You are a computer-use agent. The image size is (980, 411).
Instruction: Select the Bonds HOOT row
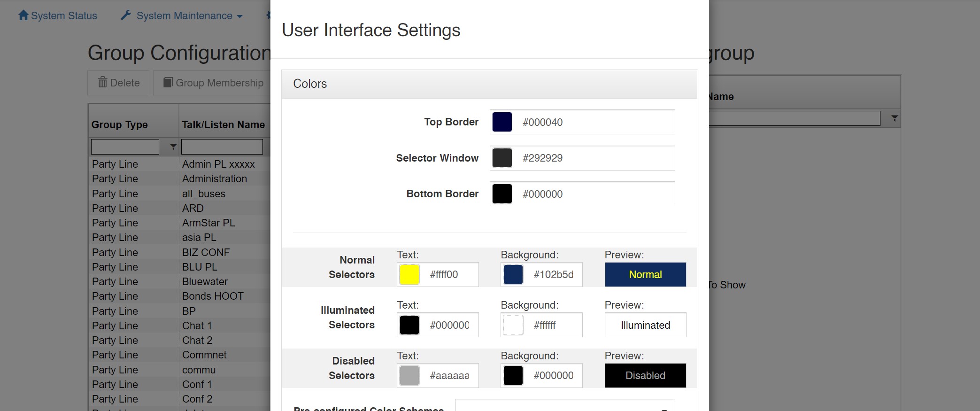179,296
